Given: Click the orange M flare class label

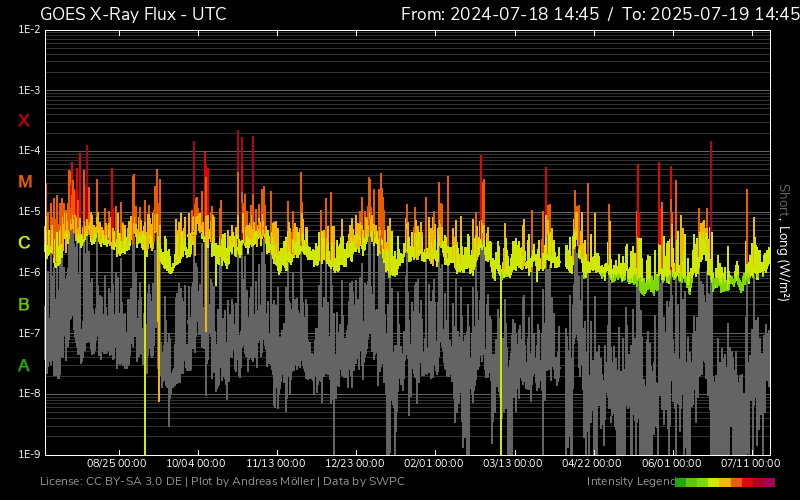Looking at the screenshot, I should (24, 182).
